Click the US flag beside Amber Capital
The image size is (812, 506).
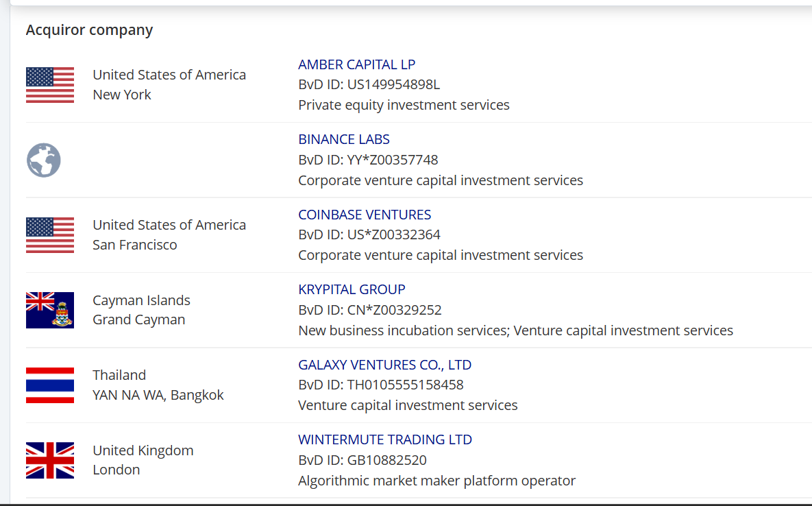pyautogui.click(x=50, y=85)
